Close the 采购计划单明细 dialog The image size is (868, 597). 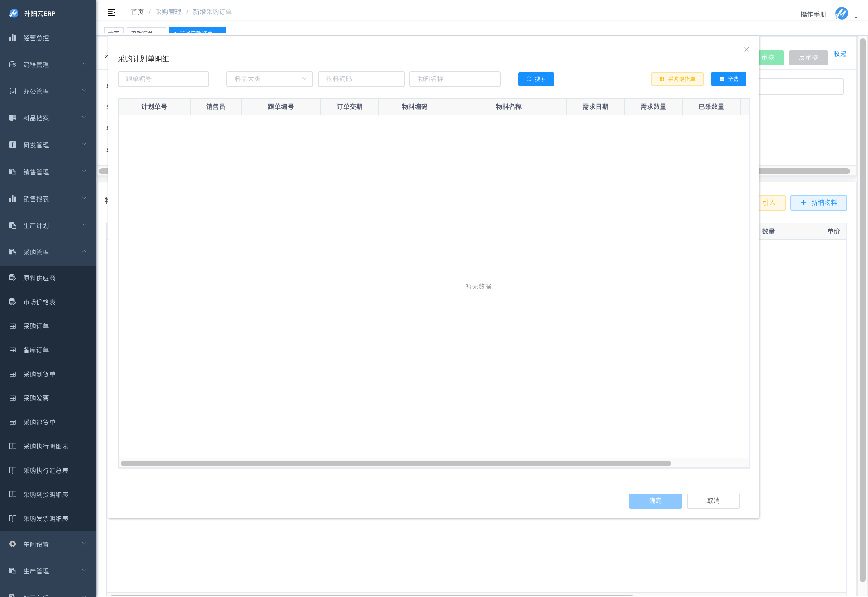tap(746, 49)
